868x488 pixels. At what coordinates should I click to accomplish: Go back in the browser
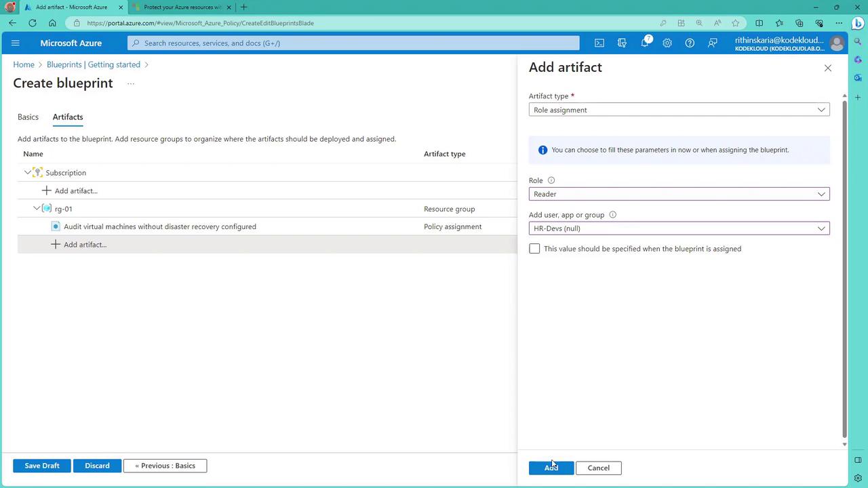coord(12,23)
